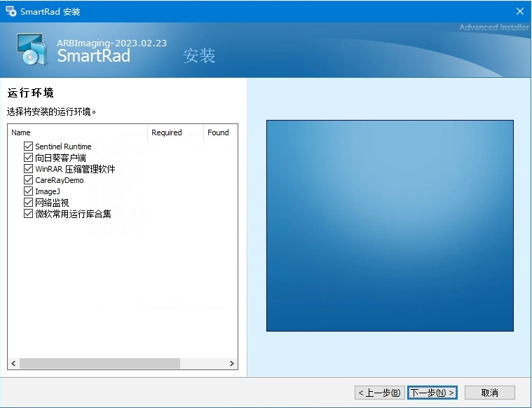Go back with 上一步(B) button
Image resolution: width=532 pixels, height=408 pixels.
(380, 393)
